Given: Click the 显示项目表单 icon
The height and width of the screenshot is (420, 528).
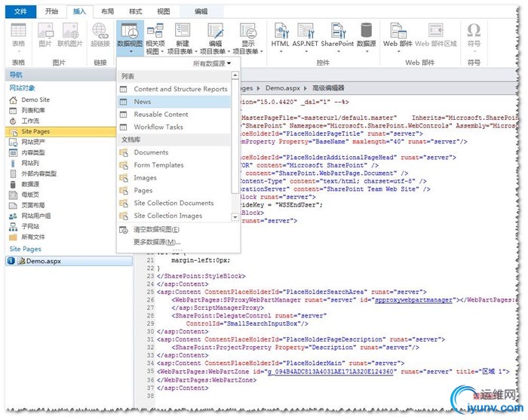Looking at the screenshot, I should click(x=248, y=31).
